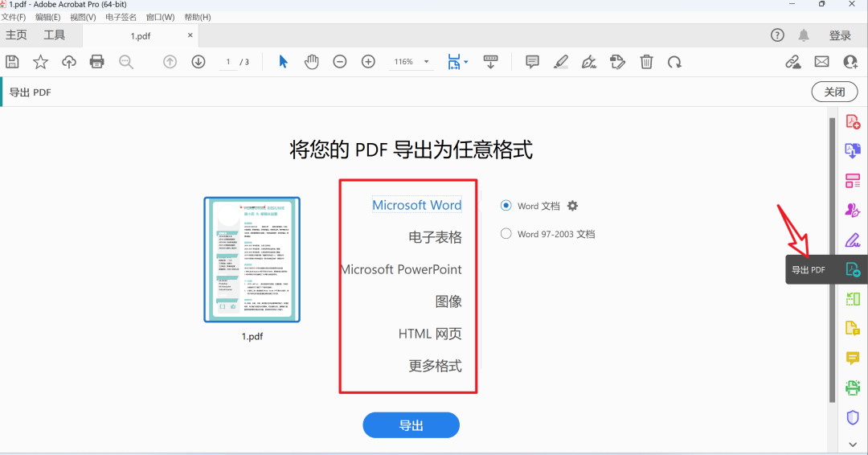Open the zoom level dropdown arrow
This screenshot has height=455, width=868.
(426, 62)
